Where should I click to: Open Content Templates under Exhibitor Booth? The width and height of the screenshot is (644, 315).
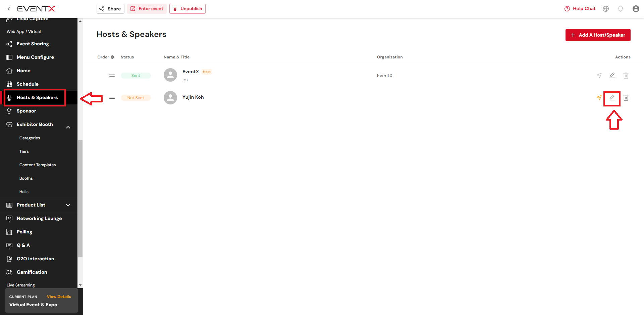[38, 165]
